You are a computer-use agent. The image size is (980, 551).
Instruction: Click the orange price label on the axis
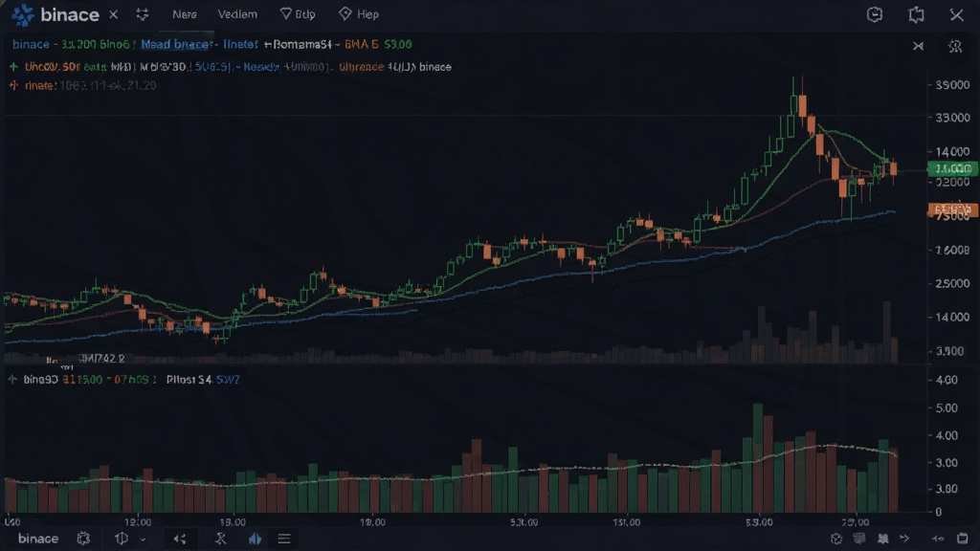(x=952, y=209)
